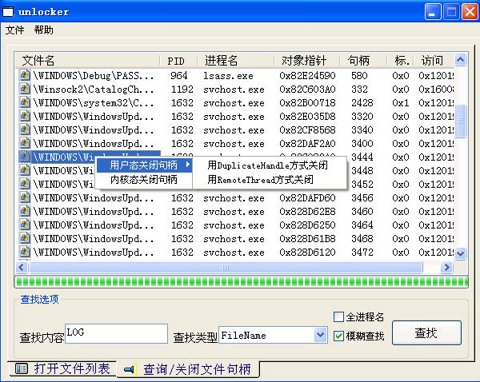The height and width of the screenshot is (382, 480).
Task: Click the file name \Winsock2\CatalogCh...
Action: 93,89
